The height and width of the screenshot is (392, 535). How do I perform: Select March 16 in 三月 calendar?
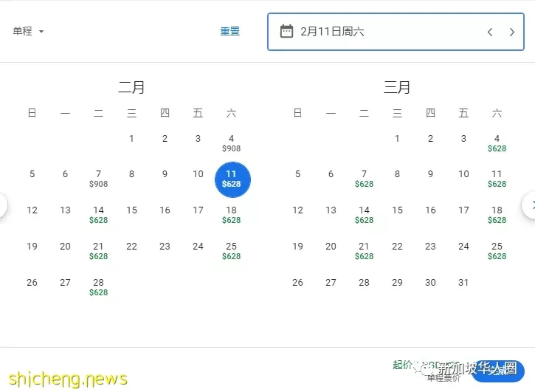[x=431, y=210]
